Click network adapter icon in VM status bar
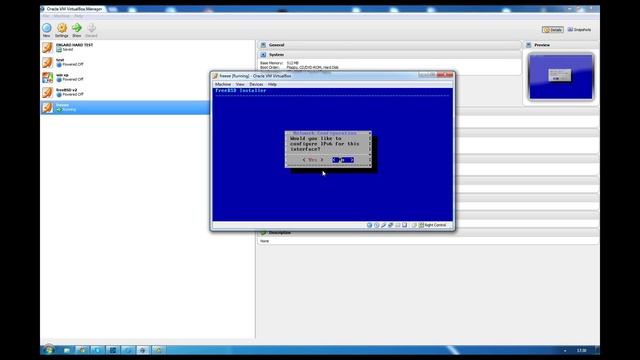 [391, 225]
